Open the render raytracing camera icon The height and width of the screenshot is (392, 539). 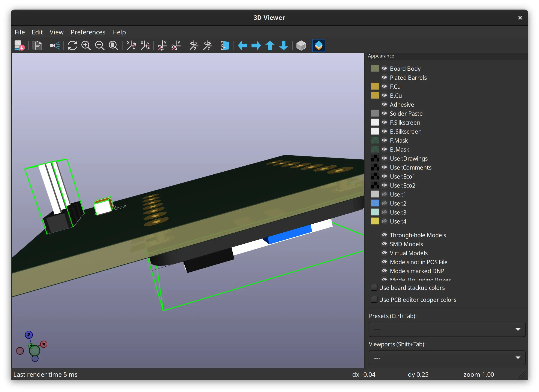click(x=55, y=45)
